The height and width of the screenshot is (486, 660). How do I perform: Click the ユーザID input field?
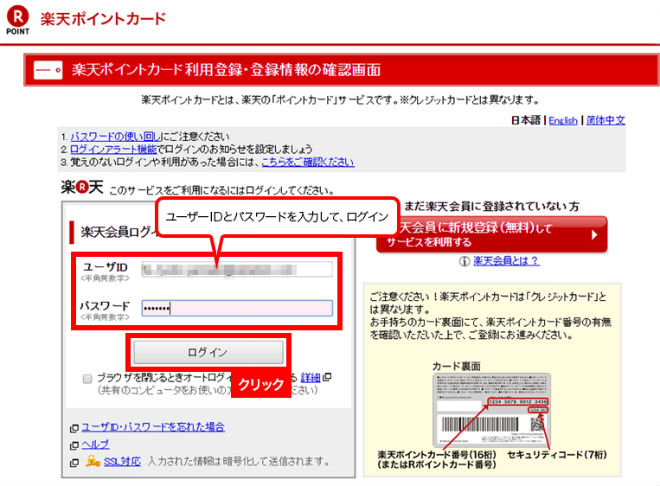(236, 269)
